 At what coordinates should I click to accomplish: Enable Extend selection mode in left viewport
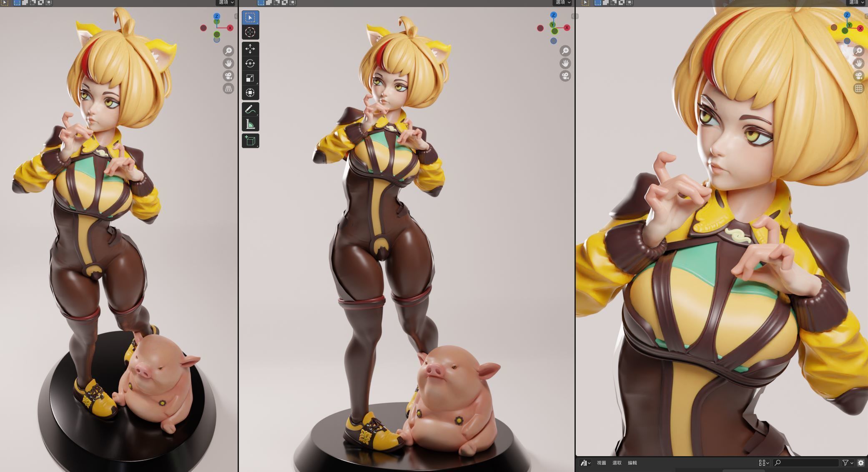click(x=25, y=3)
